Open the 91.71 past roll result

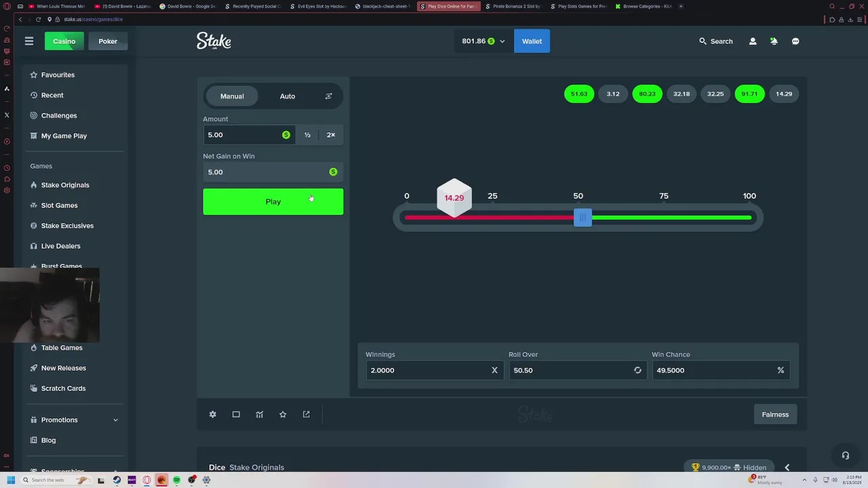click(x=749, y=94)
